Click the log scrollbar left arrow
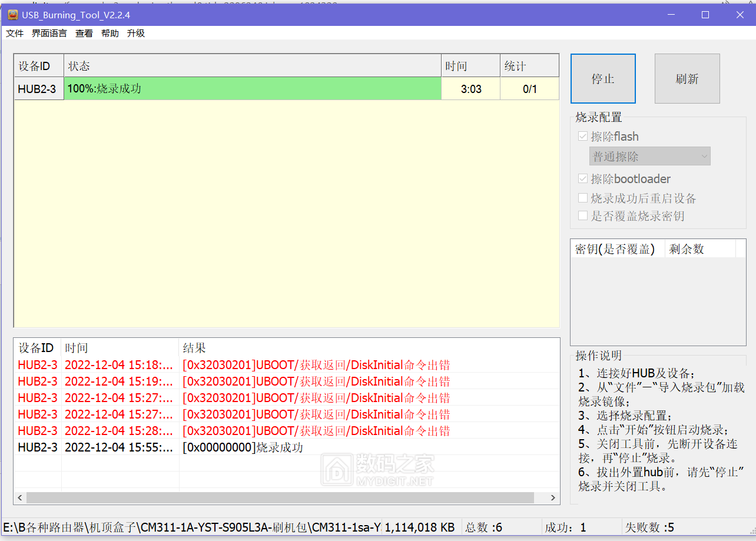The height and width of the screenshot is (541, 756). point(20,498)
